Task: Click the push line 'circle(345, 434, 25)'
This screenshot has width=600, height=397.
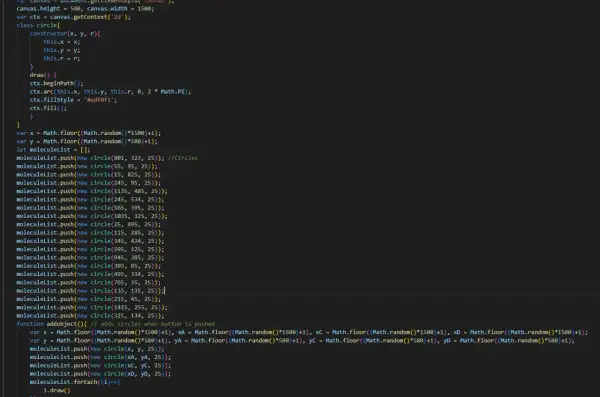Action: click(x=90, y=241)
